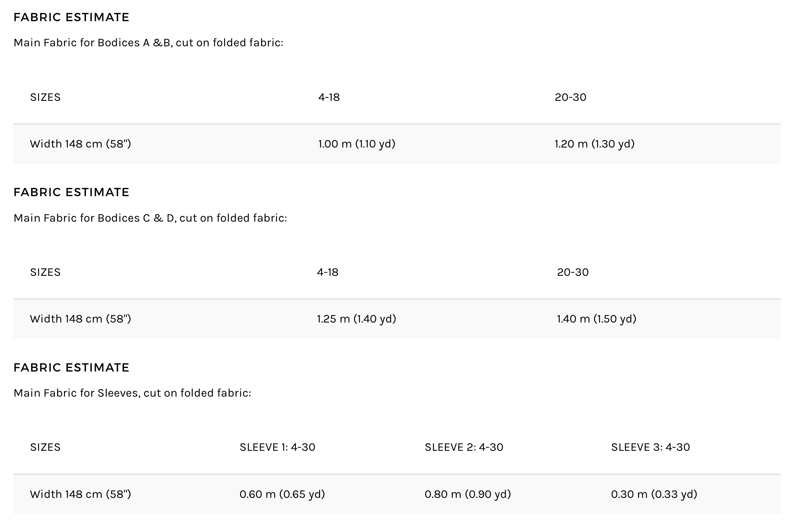Click the 1.00 m (1.10 yd) cell
Screen dimensions: 789x532
(356, 144)
